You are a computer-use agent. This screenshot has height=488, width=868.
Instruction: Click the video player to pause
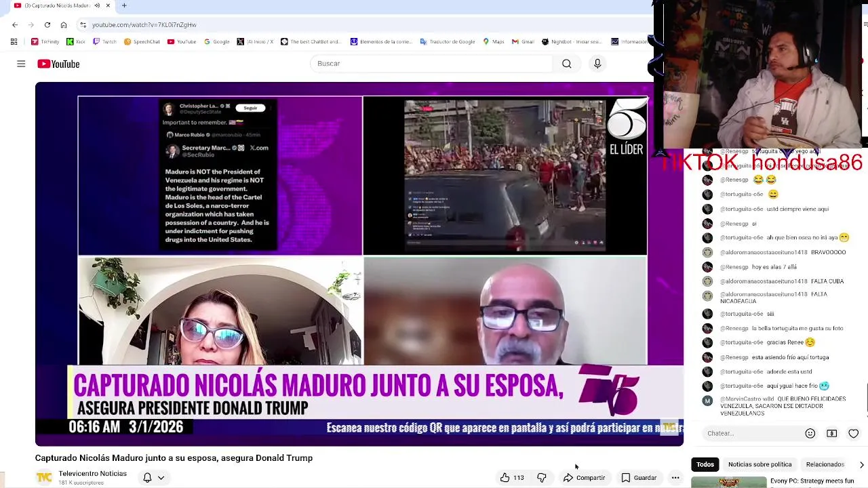click(359, 264)
